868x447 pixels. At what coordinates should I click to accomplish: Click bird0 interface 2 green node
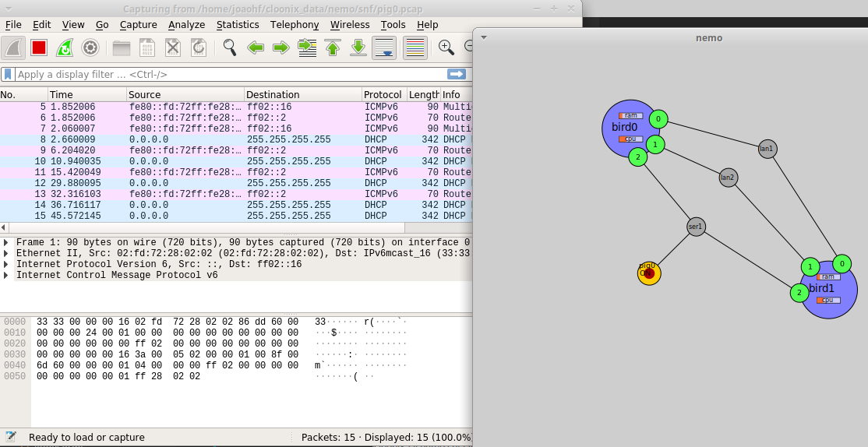[637, 157]
